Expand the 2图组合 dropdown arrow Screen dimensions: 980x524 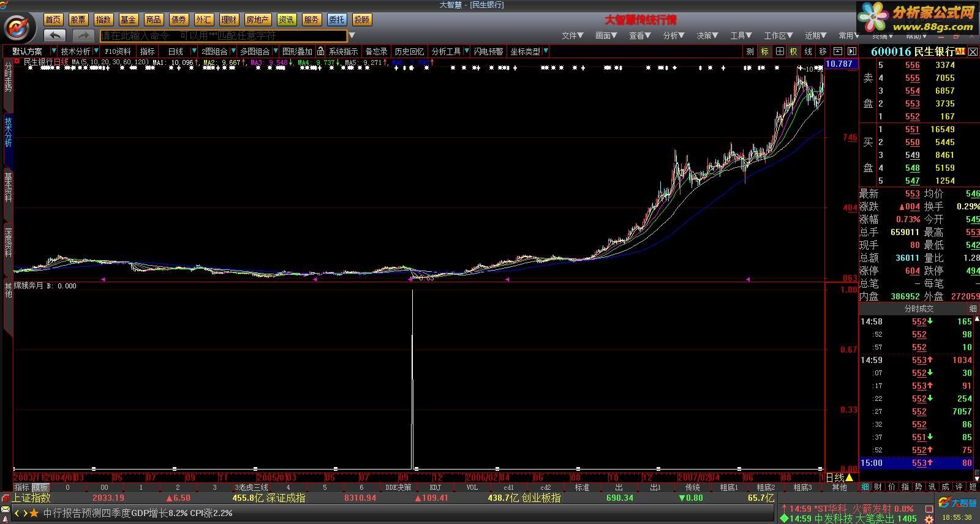click(233, 51)
